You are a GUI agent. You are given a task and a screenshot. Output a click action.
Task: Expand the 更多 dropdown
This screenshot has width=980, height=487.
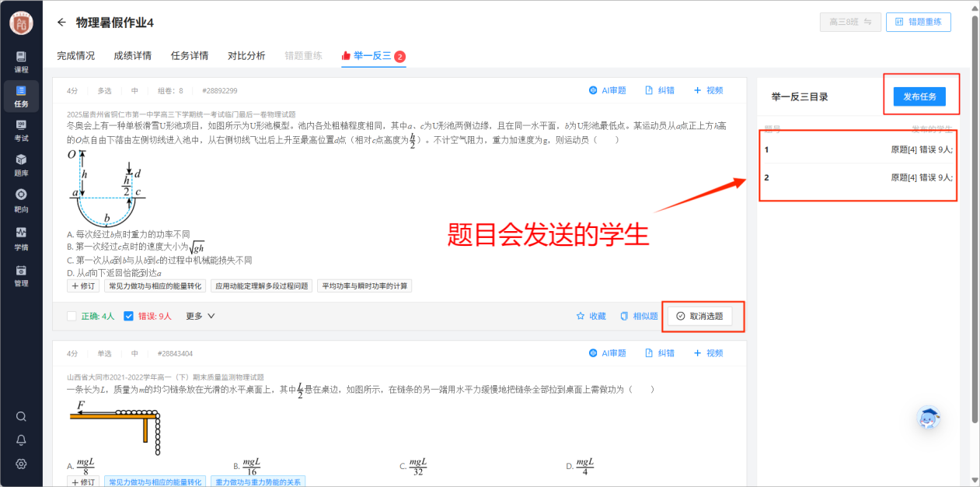pos(201,317)
